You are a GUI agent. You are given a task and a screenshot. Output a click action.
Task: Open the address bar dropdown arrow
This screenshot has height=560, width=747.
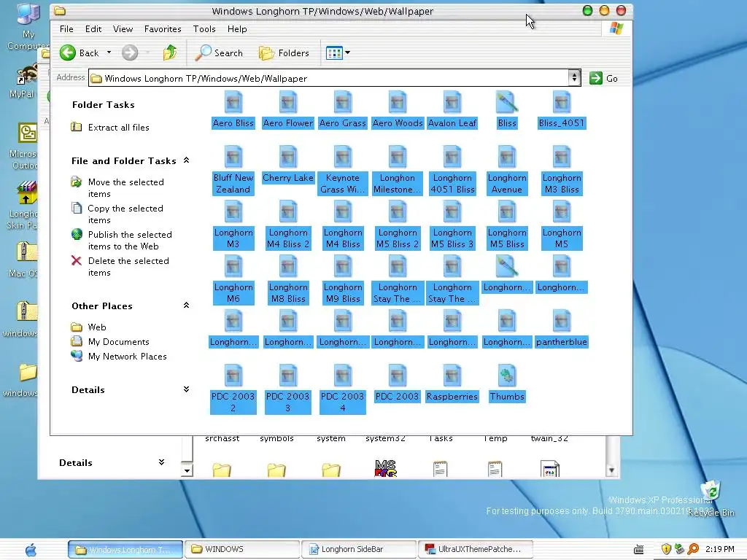click(x=574, y=77)
